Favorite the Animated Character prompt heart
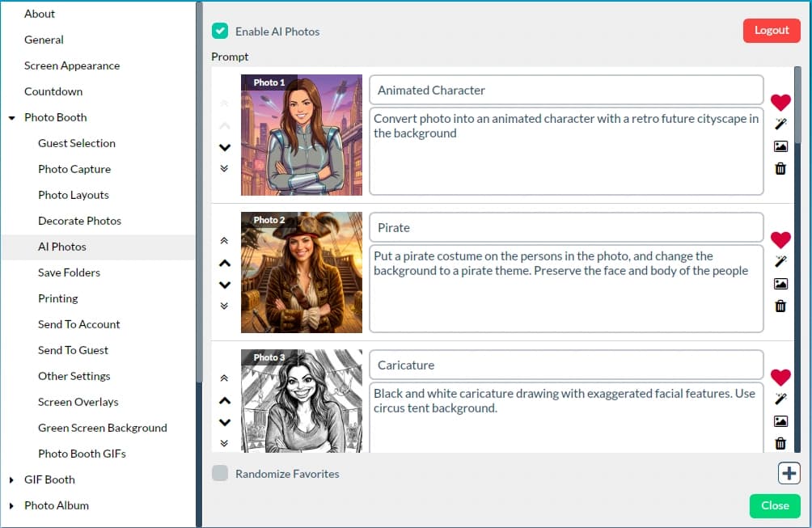The image size is (812, 528). 780,102
